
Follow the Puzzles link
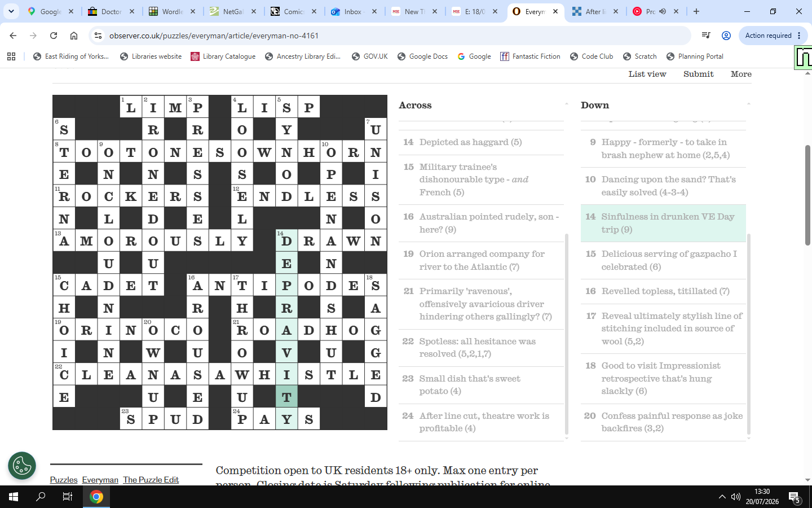[x=64, y=480]
